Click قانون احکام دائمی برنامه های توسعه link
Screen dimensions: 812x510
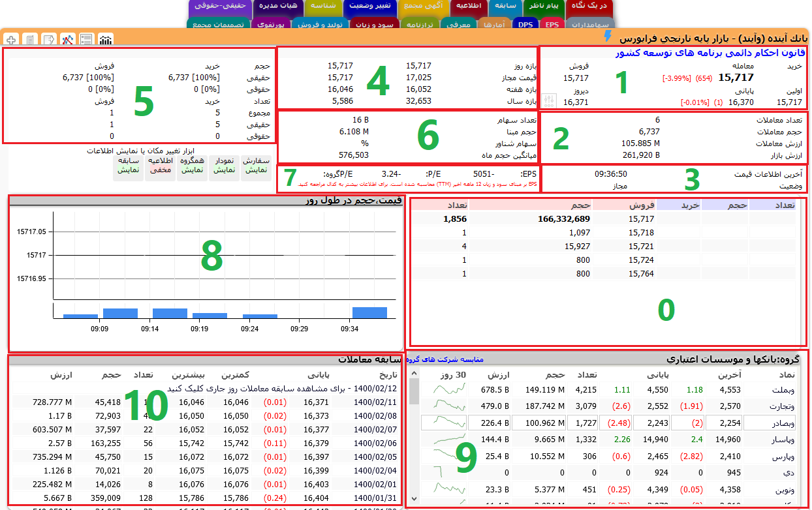tap(710, 53)
